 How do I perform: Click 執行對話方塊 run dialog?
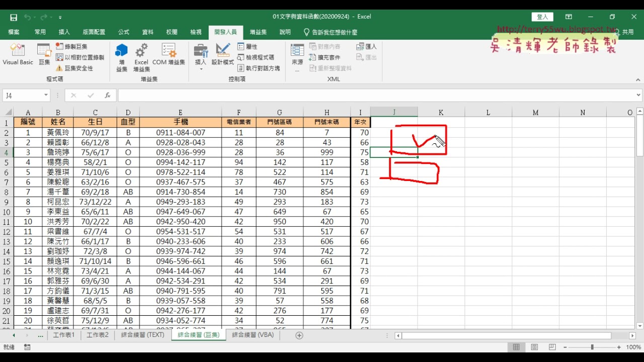(x=259, y=68)
